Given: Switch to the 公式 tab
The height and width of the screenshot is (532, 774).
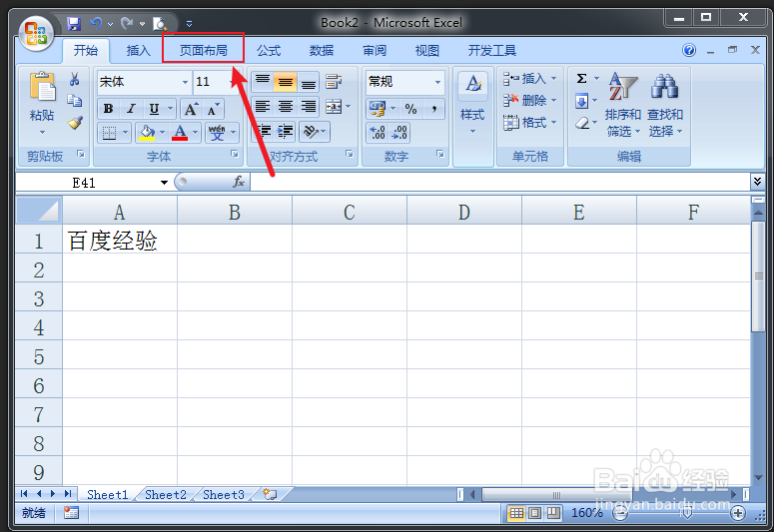Looking at the screenshot, I should tap(268, 50).
